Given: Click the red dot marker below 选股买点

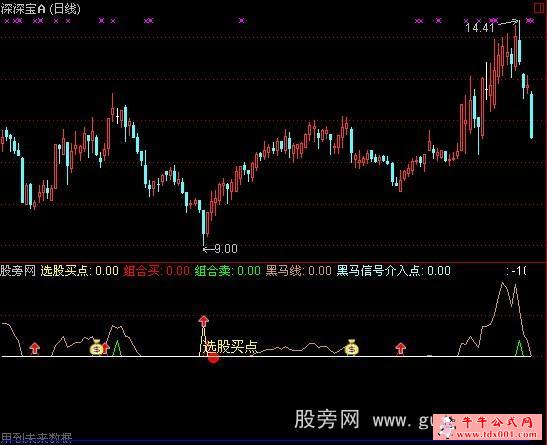Looking at the screenshot, I should [x=213, y=357].
